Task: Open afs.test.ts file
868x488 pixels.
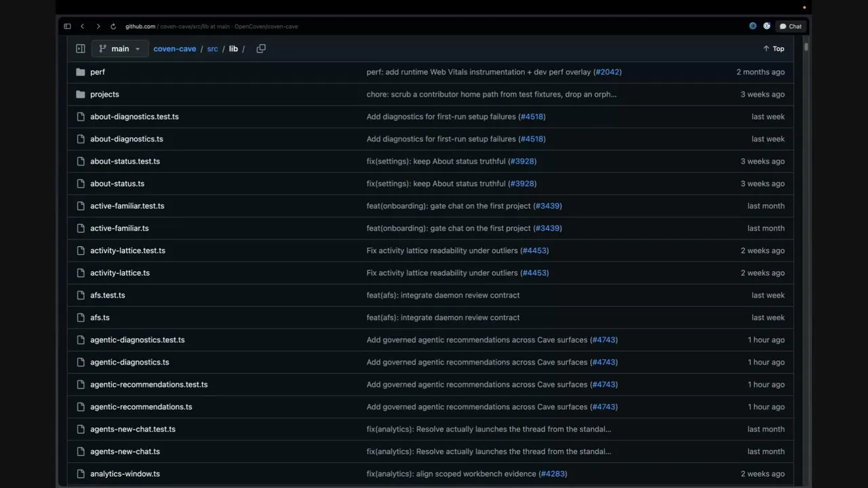Action: click(107, 296)
